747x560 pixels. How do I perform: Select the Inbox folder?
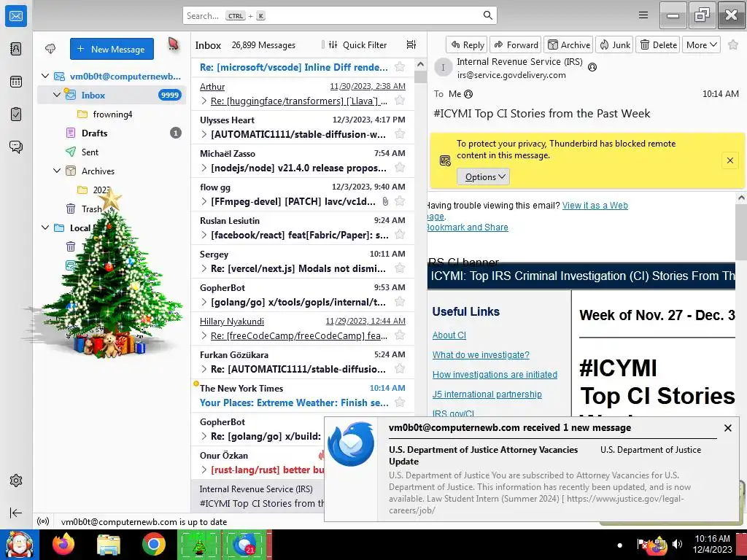point(112,95)
